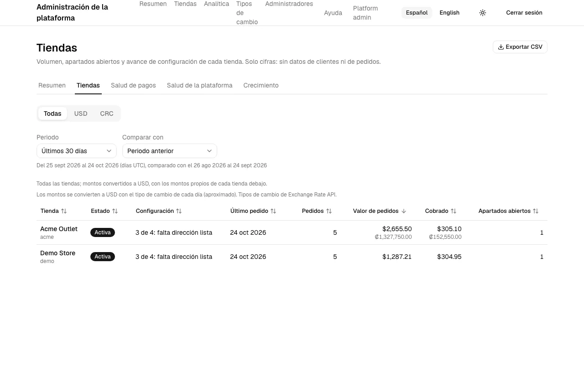Select the Tiendas sub-tab
Screen dimensions: 584x392
tap(88, 85)
